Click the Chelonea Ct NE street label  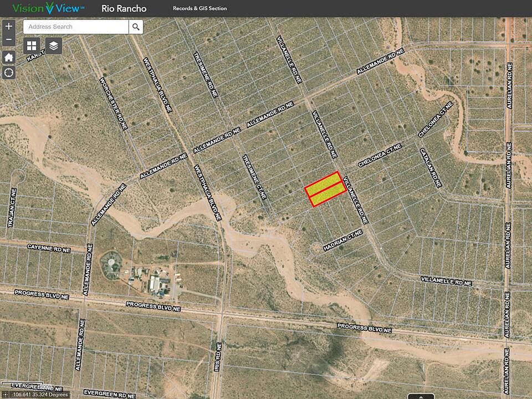(x=379, y=155)
